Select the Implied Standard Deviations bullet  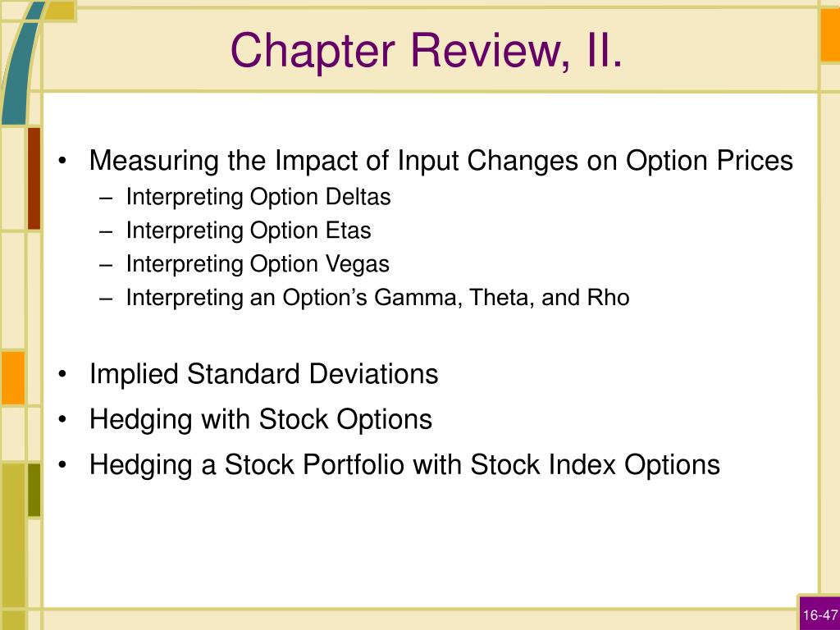click(263, 373)
